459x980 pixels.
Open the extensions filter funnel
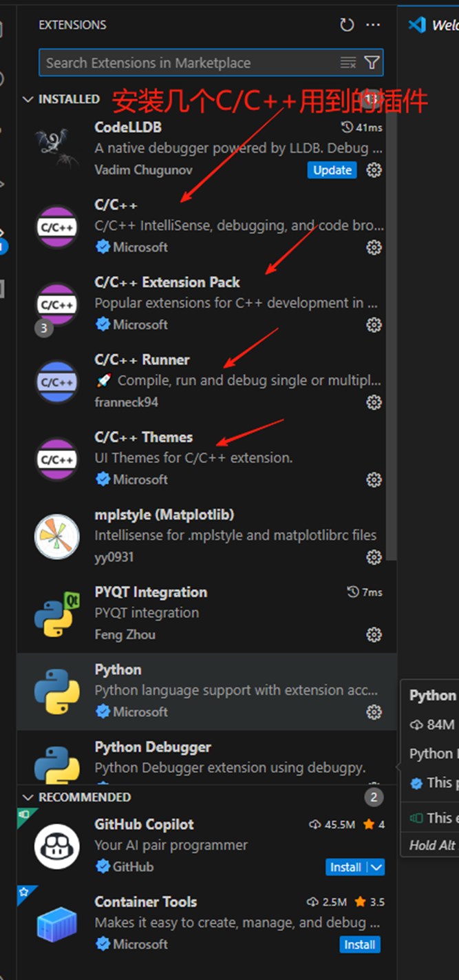click(372, 63)
